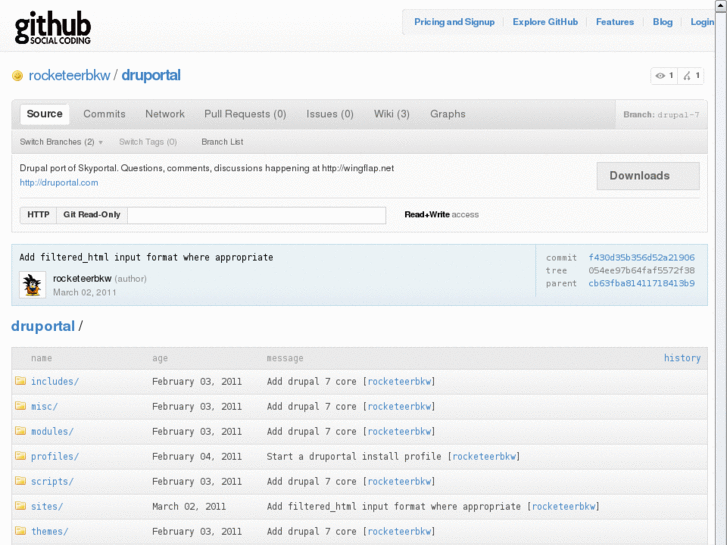Expand the Switch Branches dropdown
727x545 pixels.
click(x=61, y=142)
